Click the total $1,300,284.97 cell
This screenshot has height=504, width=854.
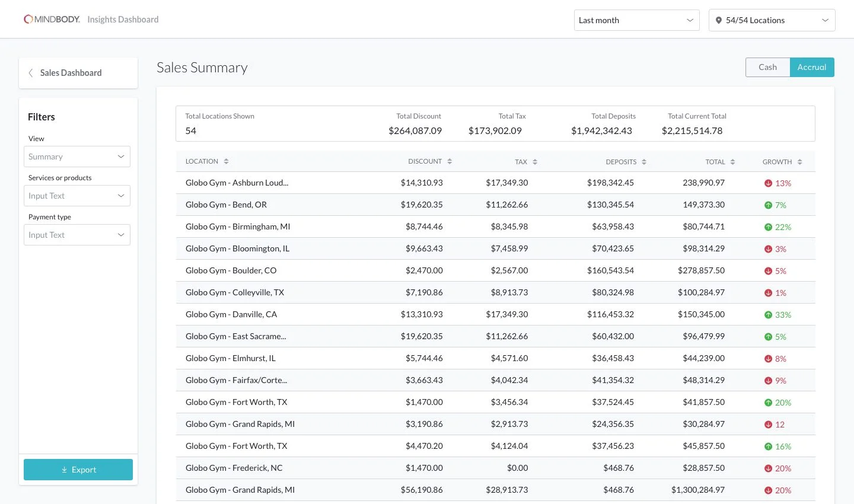698,490
